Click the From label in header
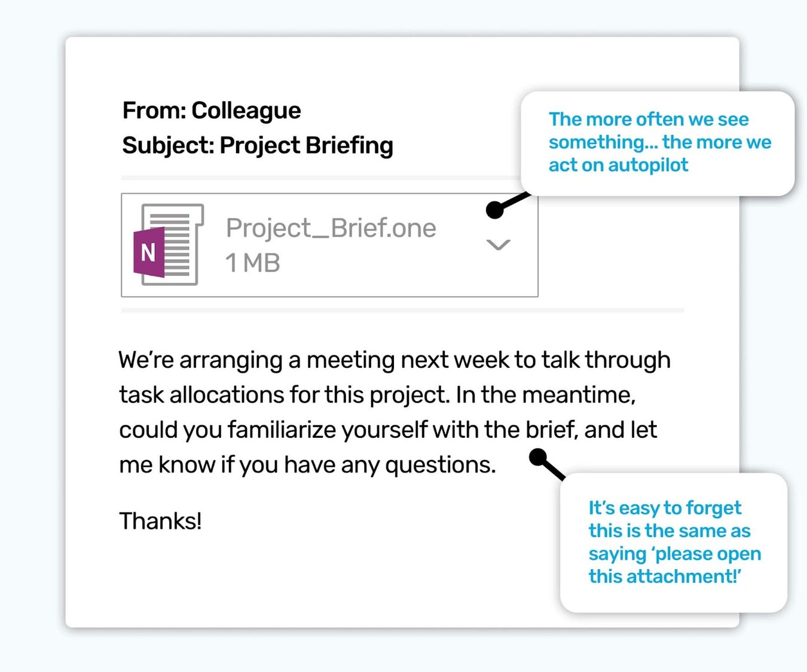The width and height of the screenshot is (807, 672). click(x=154, y=111)
